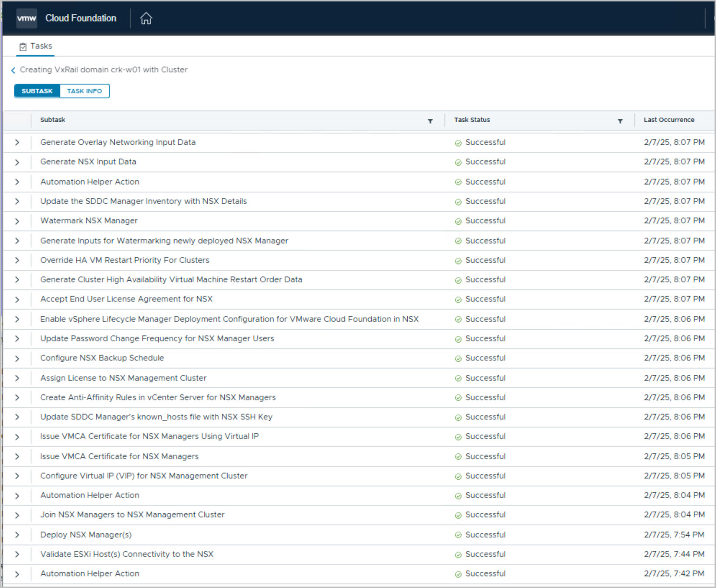Click the Accept End User License Agreement row

point(126,299)
